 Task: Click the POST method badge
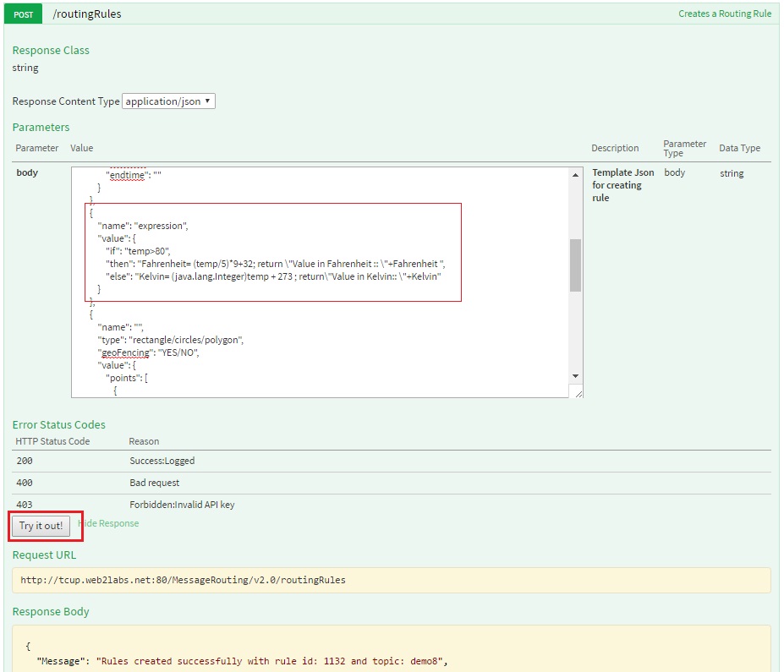tap(23, 14)
